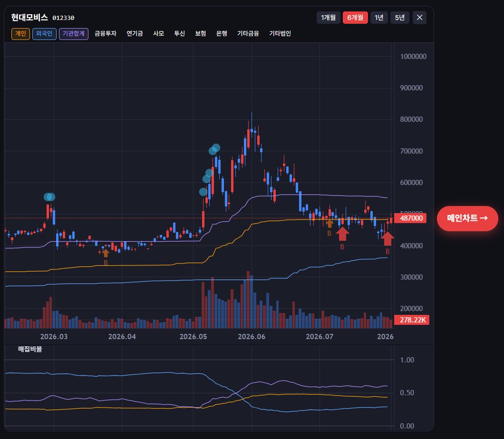Screen dimensions: 504x439
Task: Click the 0.50 ratio axis label
Action: [407, 393]
